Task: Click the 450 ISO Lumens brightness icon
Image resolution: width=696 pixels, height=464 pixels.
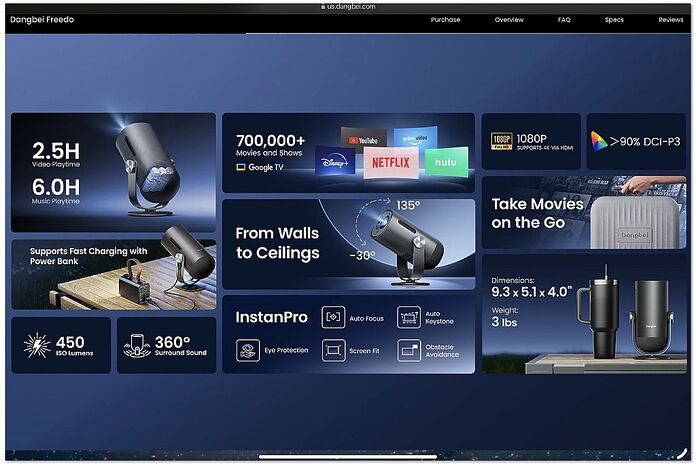Action: click(37, 345)
